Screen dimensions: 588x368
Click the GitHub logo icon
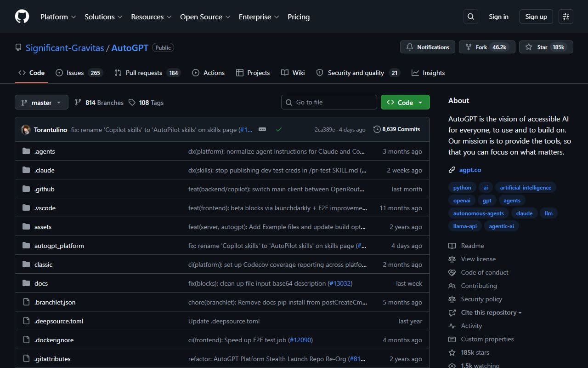22,17
